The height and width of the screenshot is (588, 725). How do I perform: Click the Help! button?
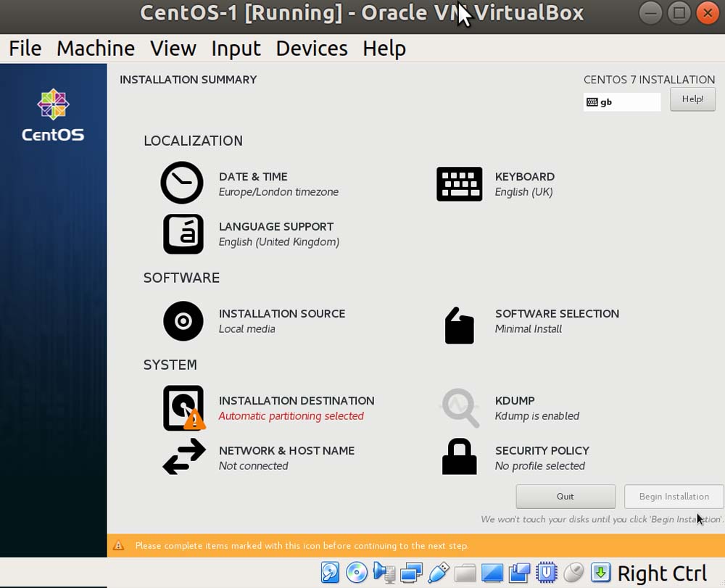tap(692, 99)
